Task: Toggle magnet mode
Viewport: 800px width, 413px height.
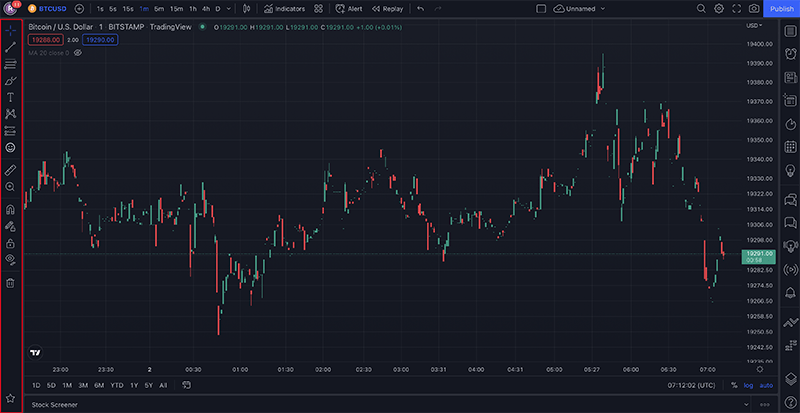Action: click(11, 209)
